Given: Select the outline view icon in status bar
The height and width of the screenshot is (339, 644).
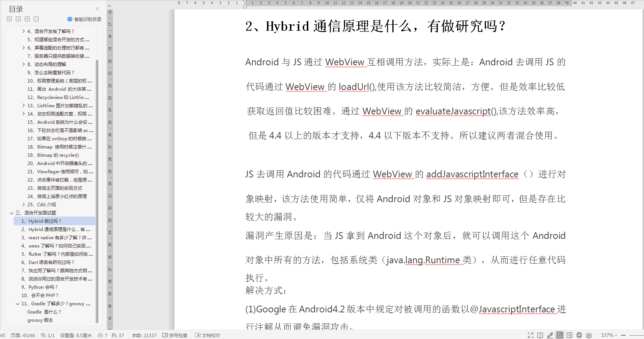Looking at the screenshot, I should click(570, 335).
